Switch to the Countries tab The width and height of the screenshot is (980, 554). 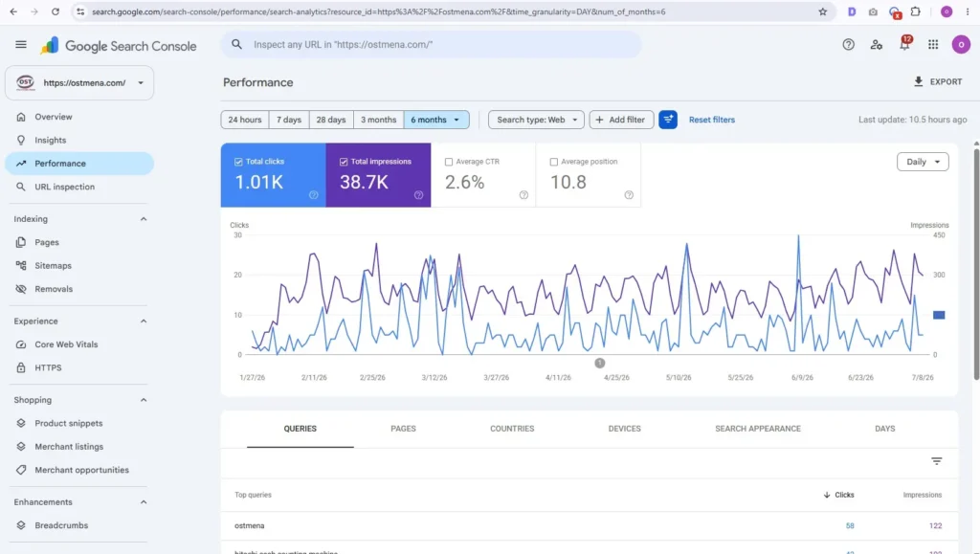coord(512,429)
